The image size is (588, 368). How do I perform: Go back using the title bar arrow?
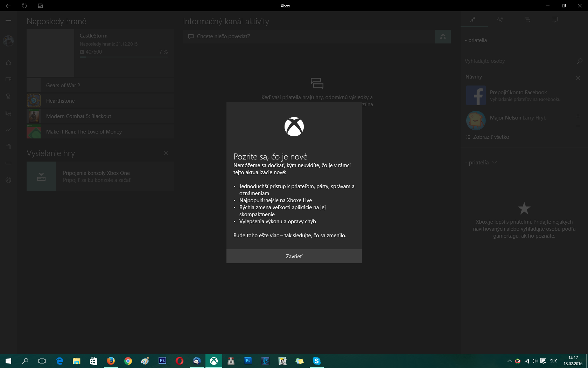[8, 6]
